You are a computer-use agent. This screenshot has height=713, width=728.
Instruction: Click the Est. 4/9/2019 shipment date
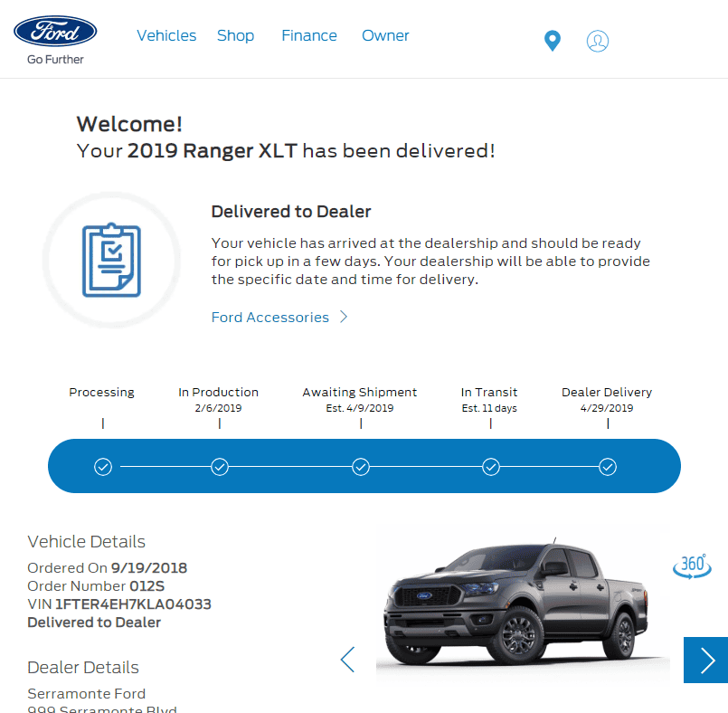click(360, 408)
